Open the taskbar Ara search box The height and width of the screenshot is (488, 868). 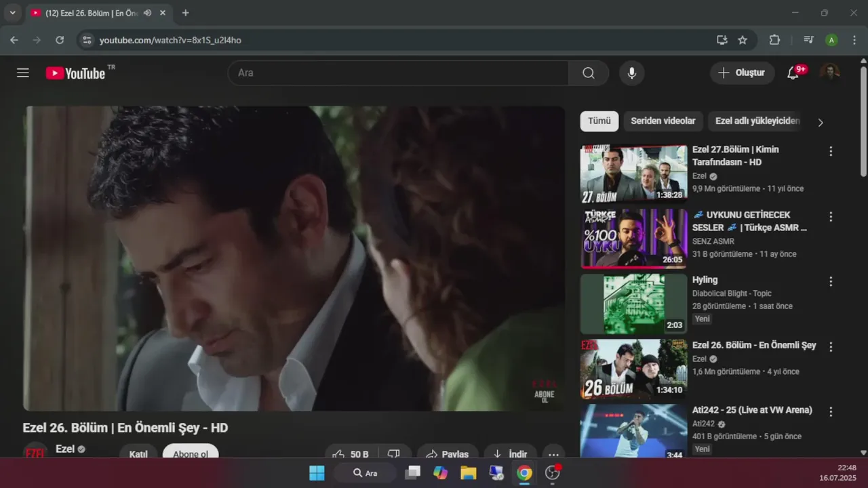coord(365,473)
